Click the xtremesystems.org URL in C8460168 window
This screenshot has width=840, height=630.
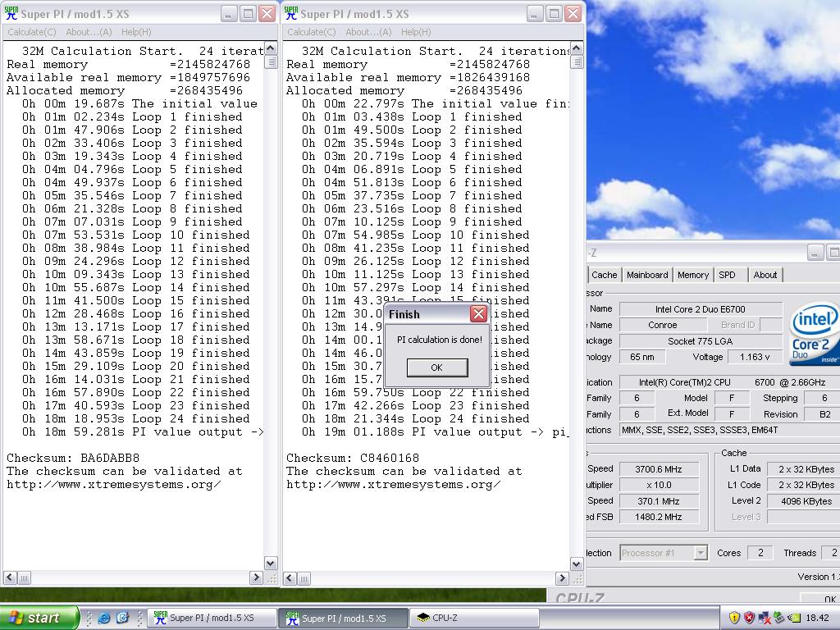pyautogui.click(x=393, y=484)
